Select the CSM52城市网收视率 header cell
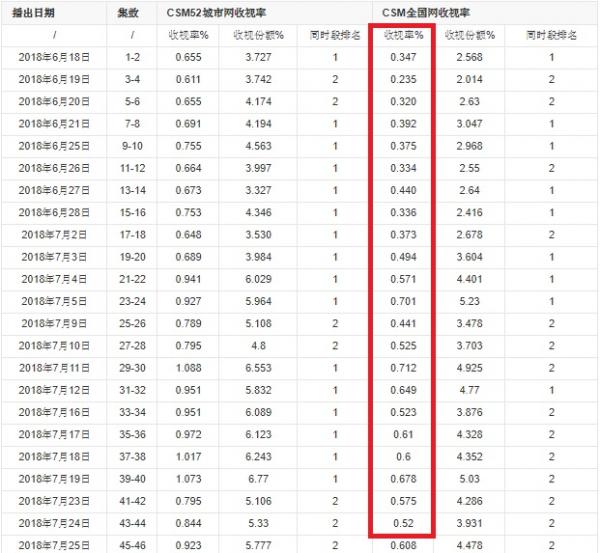Viewport: 600px width, 553px height. click(216, 13)
